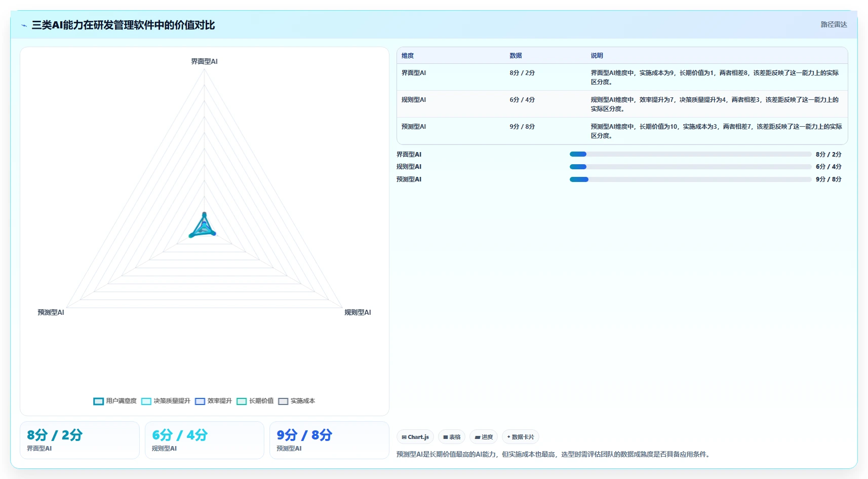Screen dimensions: 868x479
Task: Click the 界面型AI radar axis label
Action: (x=204, y=61)
